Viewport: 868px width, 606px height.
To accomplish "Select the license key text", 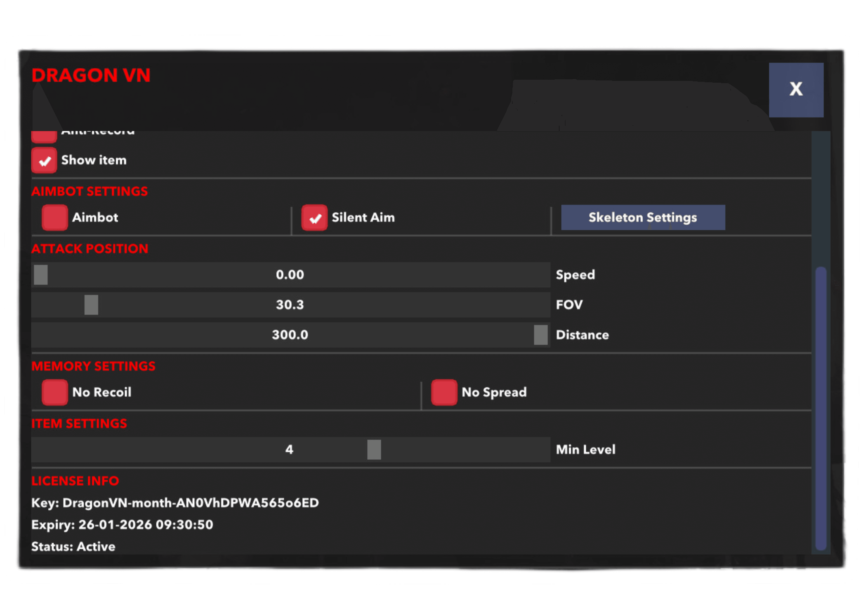I will (x=175, y=503).
